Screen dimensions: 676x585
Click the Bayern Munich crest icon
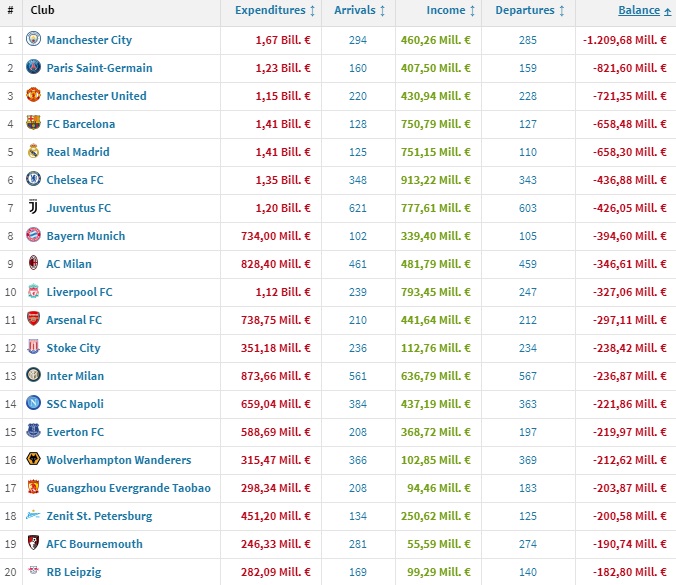(33, 236)
